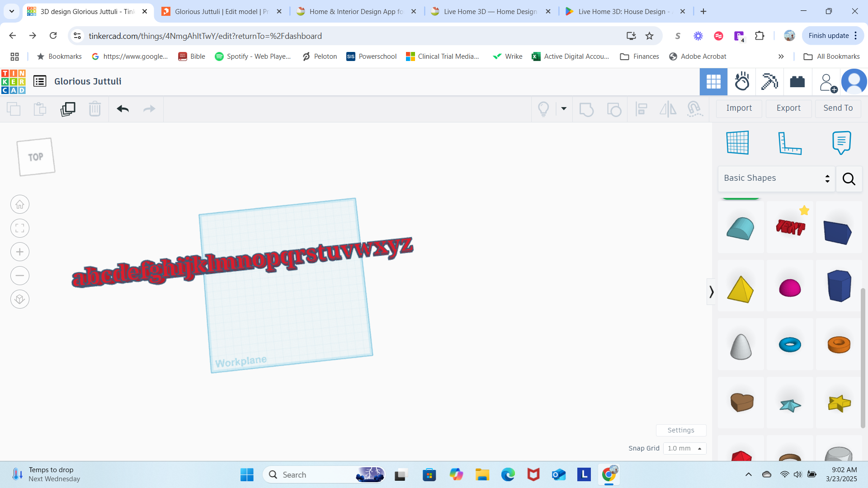The height and width of the screenshot is (488, 868).
Task: Select the Ruler tool
Action: (789, 143)
